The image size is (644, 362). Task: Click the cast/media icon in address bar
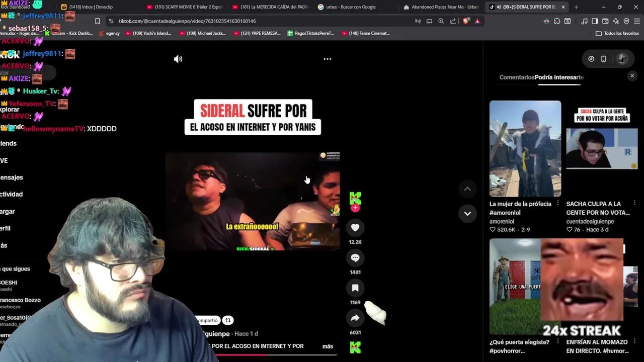429,21
